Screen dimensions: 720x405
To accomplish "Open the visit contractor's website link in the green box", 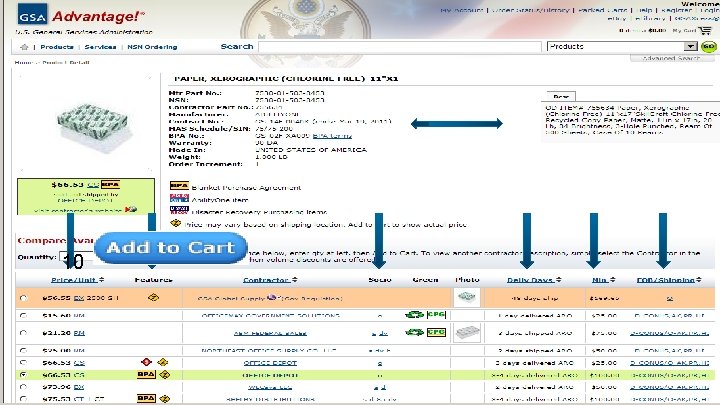I will click(x=79, y=210).
